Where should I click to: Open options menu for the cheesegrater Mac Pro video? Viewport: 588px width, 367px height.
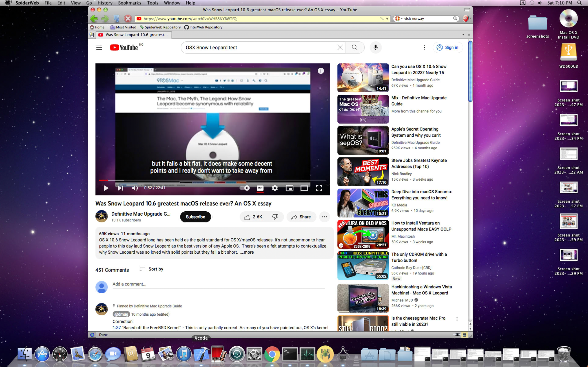coord(457,319)
